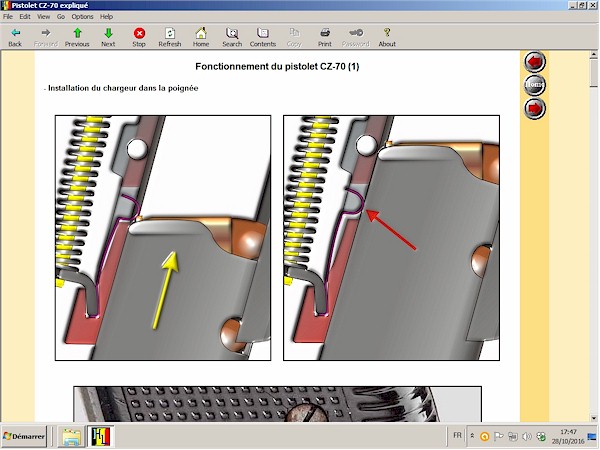The height and width of the screenshot is (450, 600).
Task: Open the file explorer taskbar icon
Action: click(71, 436)
